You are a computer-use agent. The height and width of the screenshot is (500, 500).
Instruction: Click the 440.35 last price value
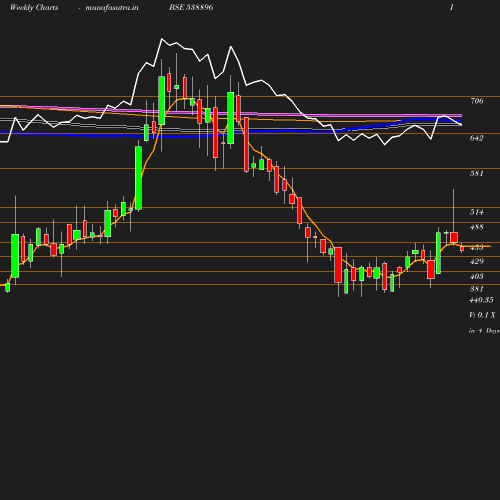coord(481,300)
